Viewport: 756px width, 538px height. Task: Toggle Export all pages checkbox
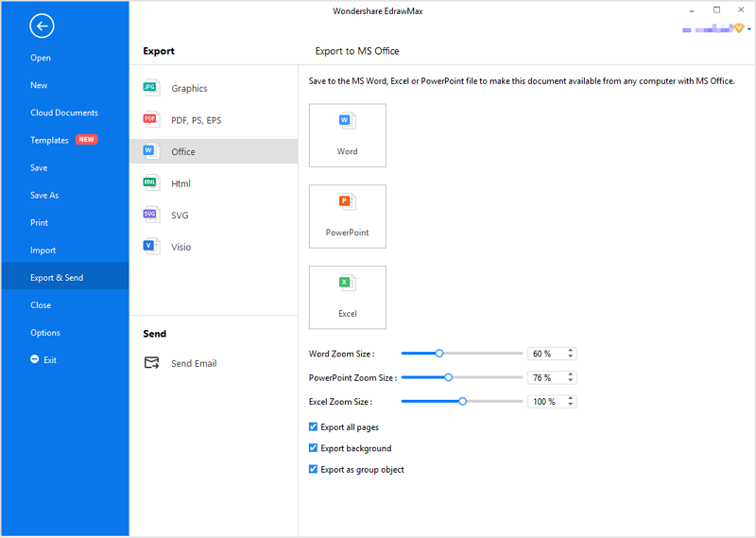pos(314,426)
